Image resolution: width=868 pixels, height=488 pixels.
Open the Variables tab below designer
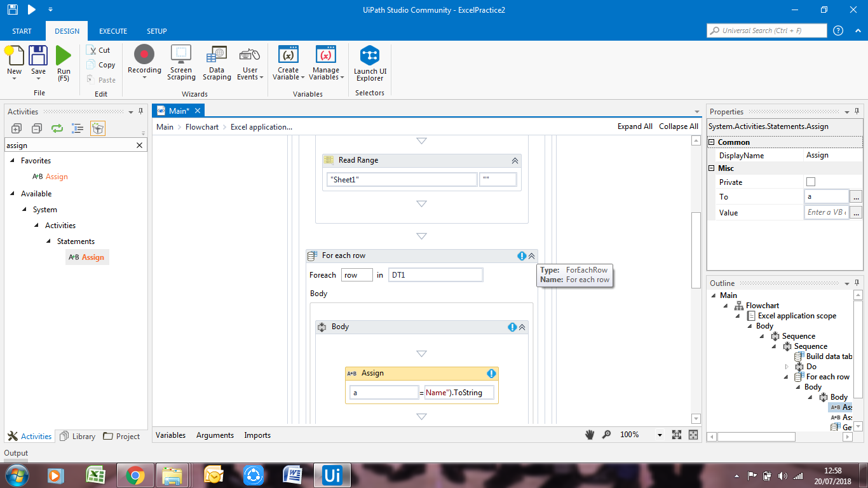click(x=171, y=435)
